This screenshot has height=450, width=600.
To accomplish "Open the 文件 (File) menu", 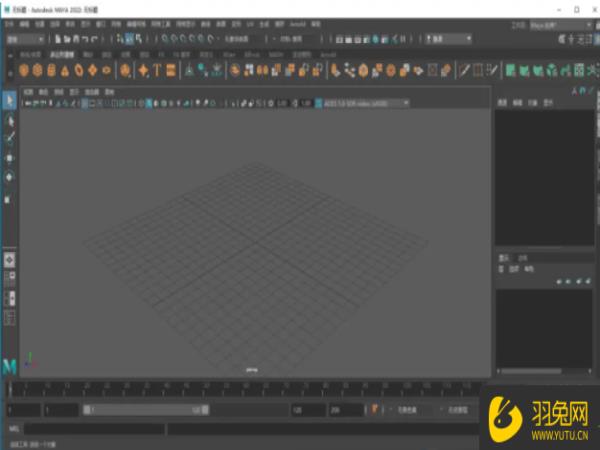I will tap(9, 21).
